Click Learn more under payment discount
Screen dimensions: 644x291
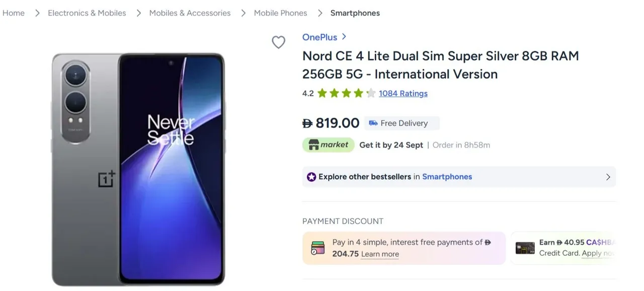[380, 254]
